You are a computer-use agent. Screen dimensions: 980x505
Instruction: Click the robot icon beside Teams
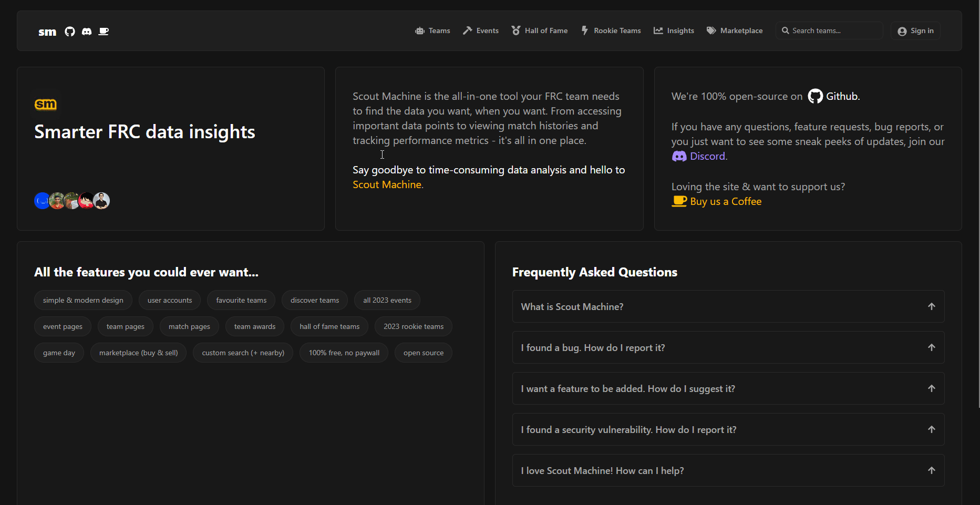click(x=420, y=31)
